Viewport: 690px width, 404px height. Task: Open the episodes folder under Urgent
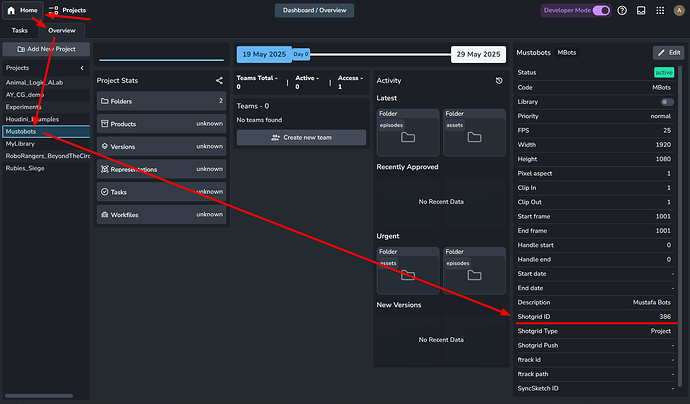pos(474,271)
